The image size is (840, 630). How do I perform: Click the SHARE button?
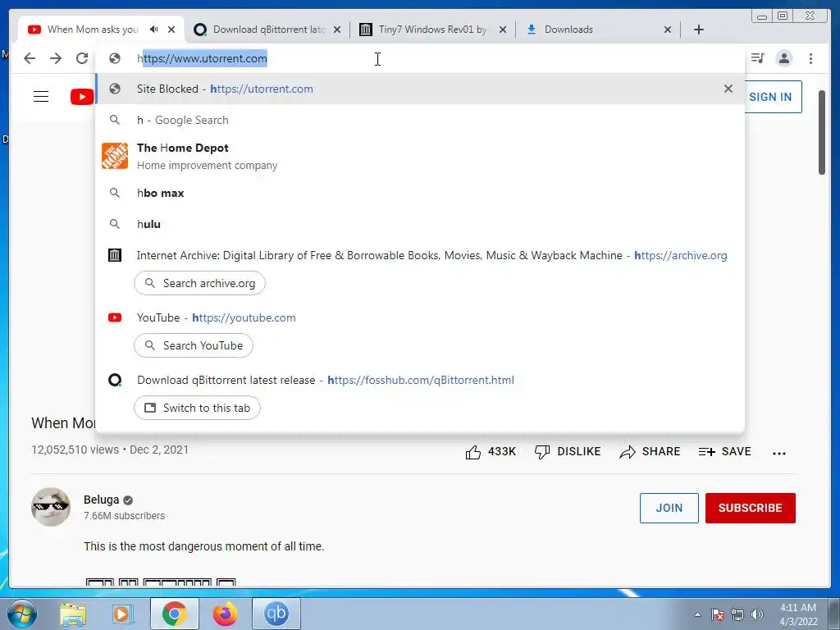[x=650, y=452]
